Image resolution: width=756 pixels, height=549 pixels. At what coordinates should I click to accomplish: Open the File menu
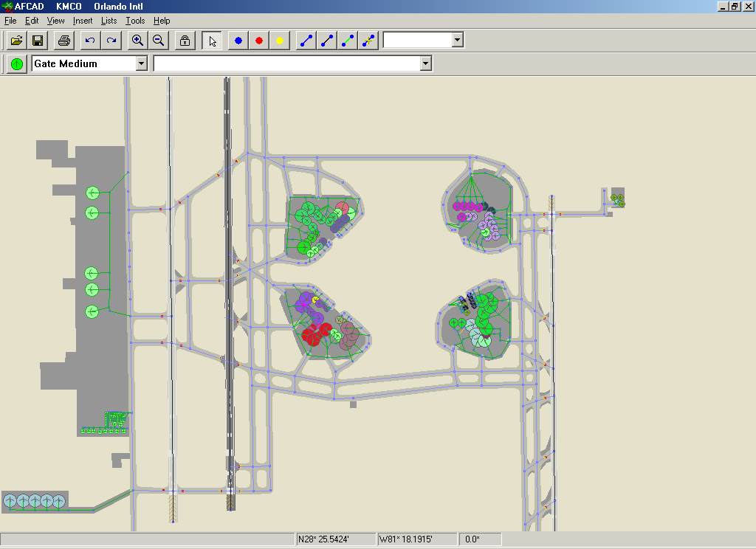(10, 21)
